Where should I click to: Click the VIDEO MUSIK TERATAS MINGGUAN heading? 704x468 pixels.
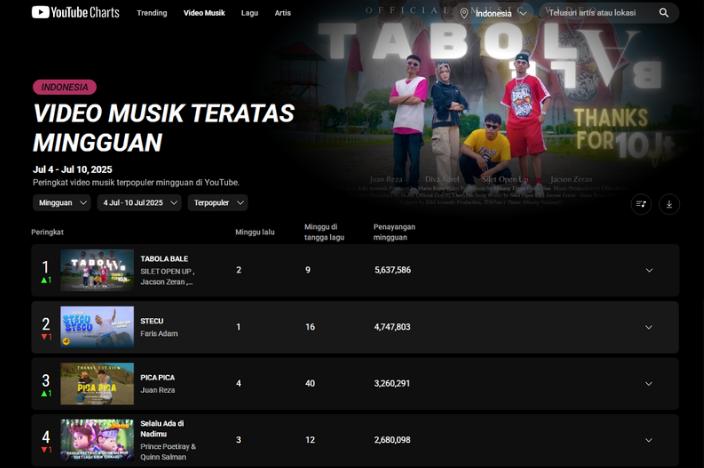point(163,128)
